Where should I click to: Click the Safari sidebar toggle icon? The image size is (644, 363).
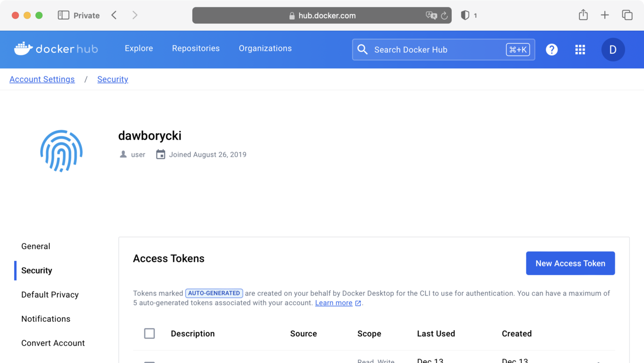[x=63, y=16]
